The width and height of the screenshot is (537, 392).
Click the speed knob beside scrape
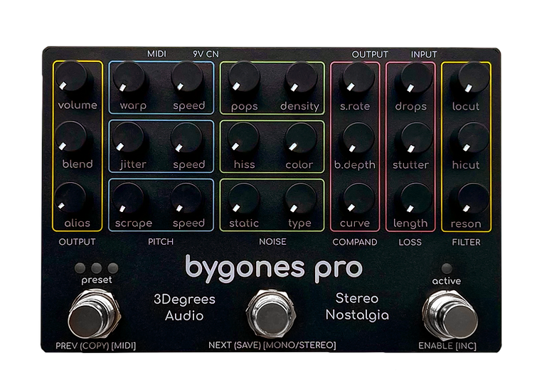[186, 198]
